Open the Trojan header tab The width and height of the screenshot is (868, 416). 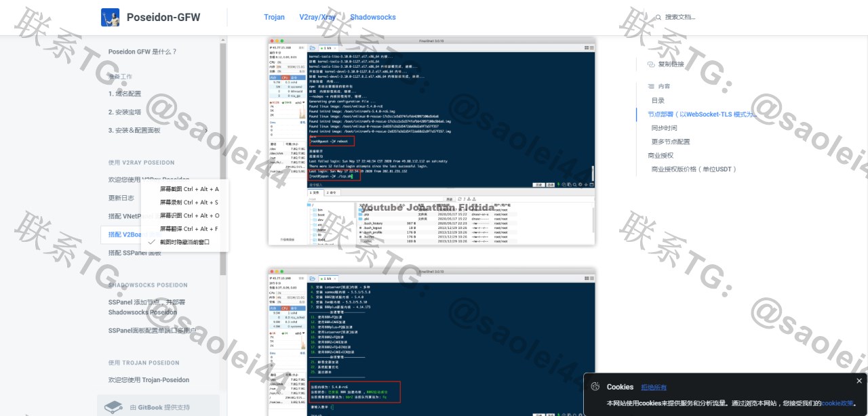pos(275,17)
